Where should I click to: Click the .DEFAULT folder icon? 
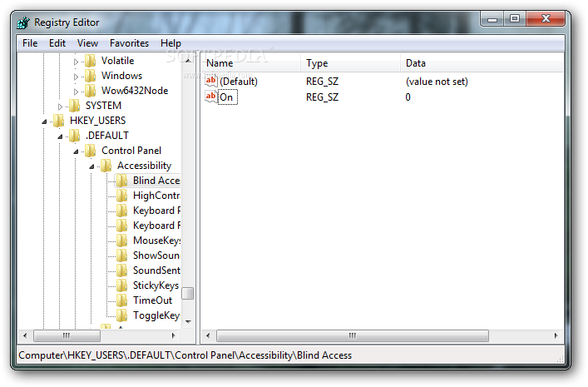point(74,136)
